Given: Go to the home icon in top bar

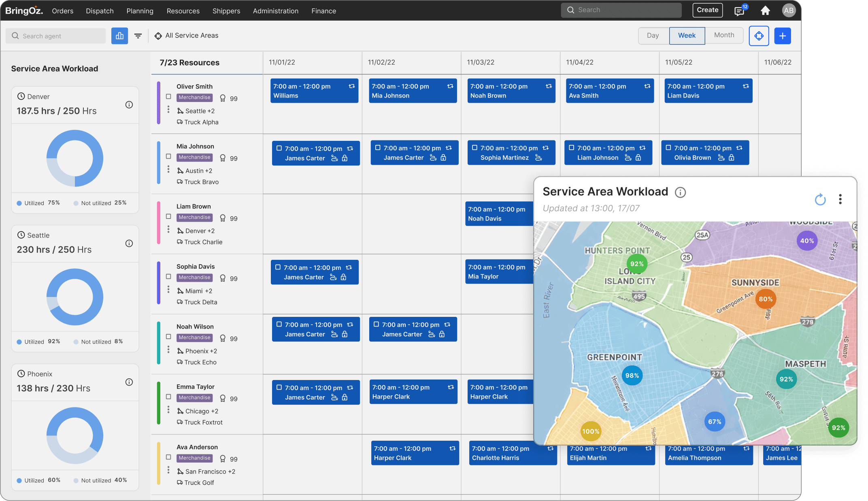Looking at the screenshot, I should [x=765, y=11].
